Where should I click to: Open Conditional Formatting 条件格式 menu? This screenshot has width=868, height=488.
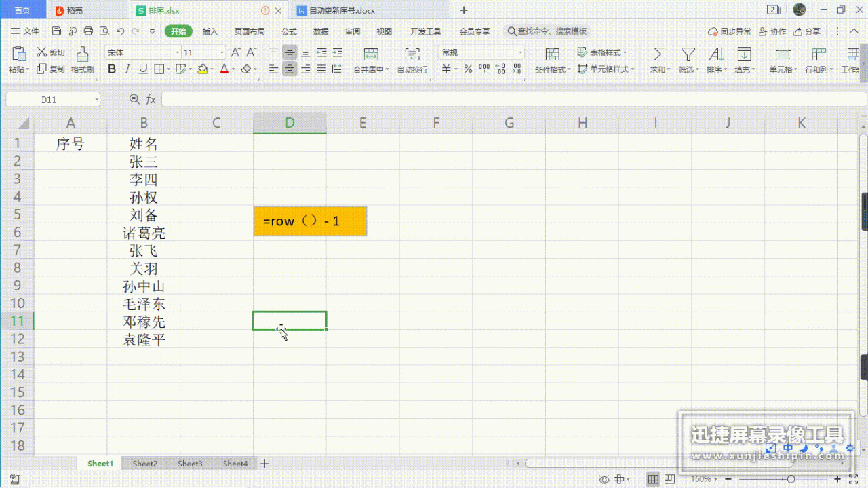553,60
